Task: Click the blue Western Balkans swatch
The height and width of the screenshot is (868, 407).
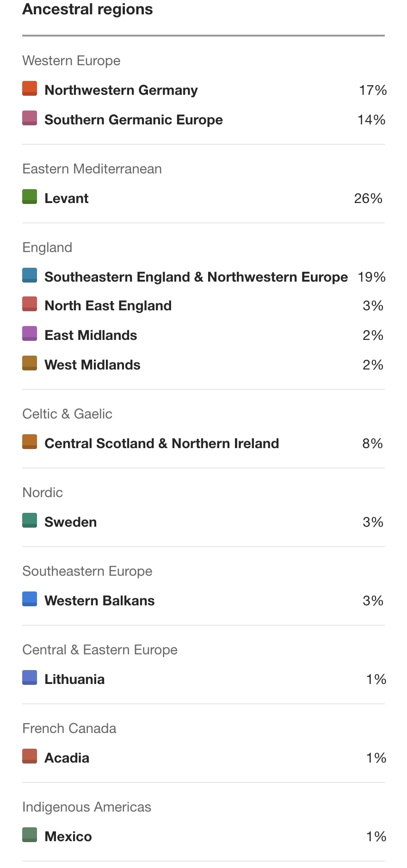Action: (30, 599)
